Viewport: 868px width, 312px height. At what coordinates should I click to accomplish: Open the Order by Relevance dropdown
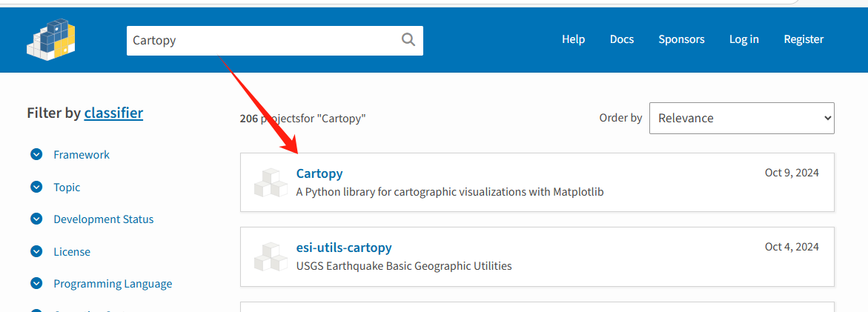tap(741, 118)
